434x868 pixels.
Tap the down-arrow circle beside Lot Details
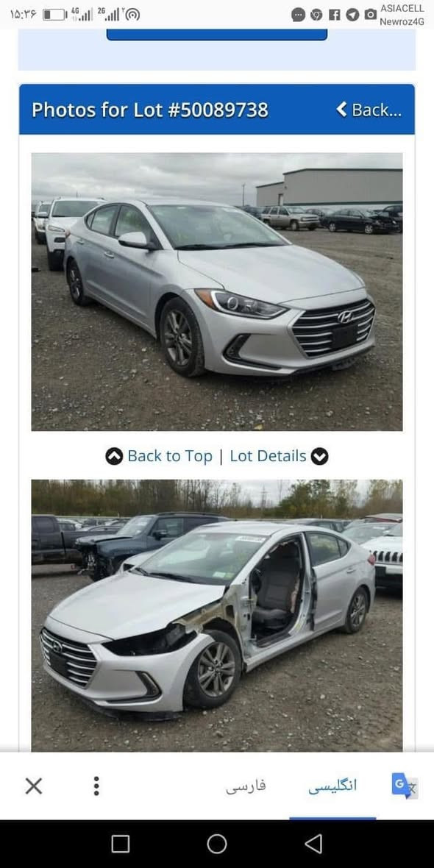[319, 456]
